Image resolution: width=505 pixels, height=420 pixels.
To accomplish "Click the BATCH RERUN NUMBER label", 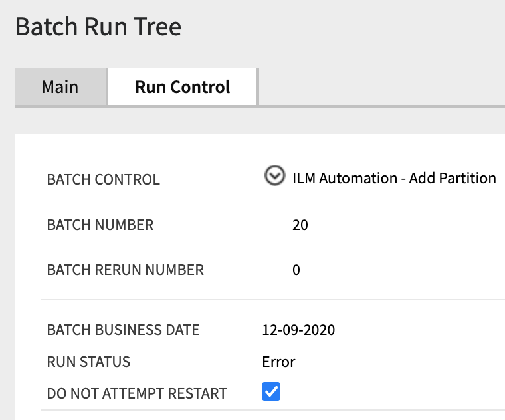I will pos(126,270).
